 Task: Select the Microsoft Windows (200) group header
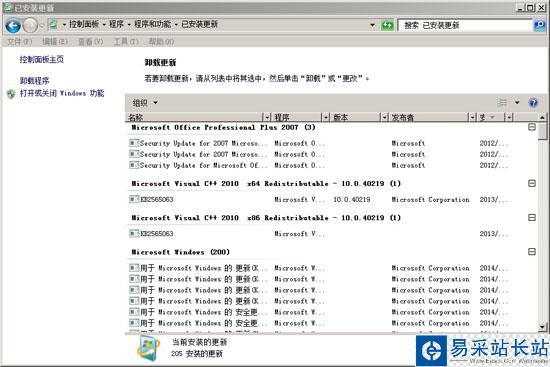coord(181,252)
